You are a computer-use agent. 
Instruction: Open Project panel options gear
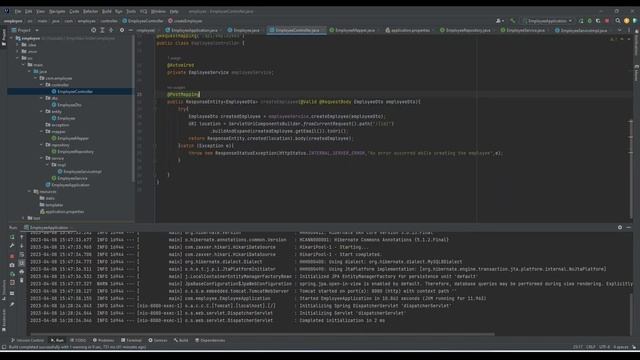[122, 30]
